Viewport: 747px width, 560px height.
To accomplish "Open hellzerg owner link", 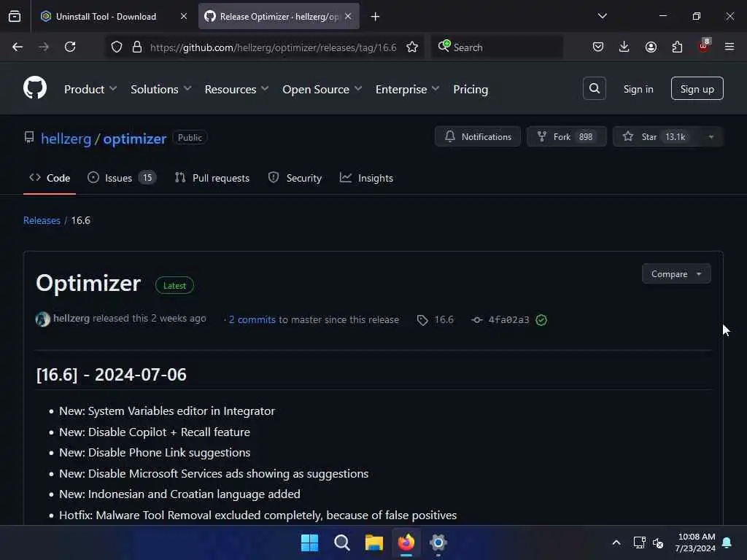I will (x=66, y=139).
